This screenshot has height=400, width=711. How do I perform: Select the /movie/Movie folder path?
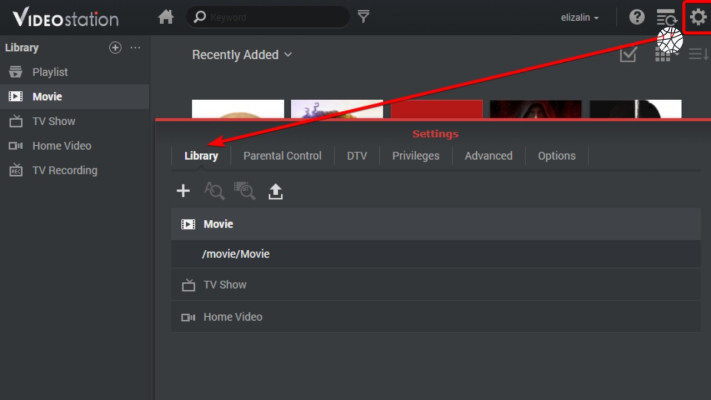pyautogui.click(x=436, y=254)
